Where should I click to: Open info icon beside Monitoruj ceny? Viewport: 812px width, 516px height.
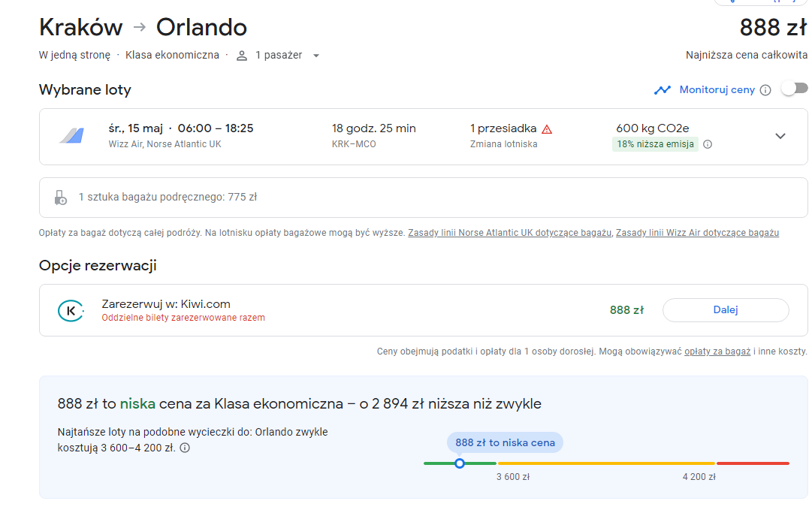[765, 90]
